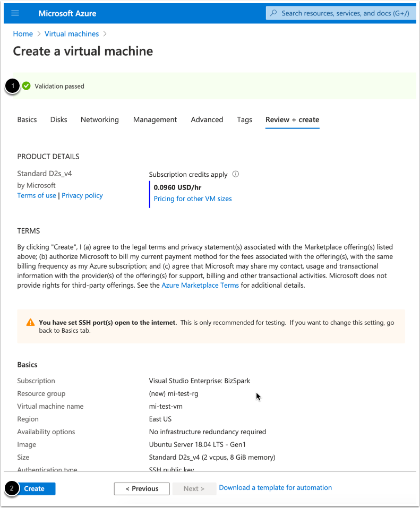Click the Create button
The width and height of the screenshot is (420, 508).
[35, 488]
